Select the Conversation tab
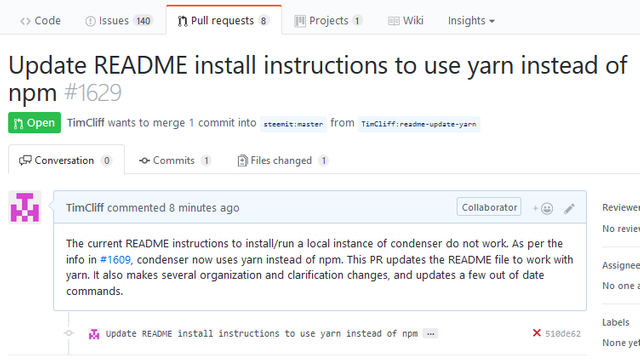This screenshot has height=360, width=640. tap(66, 160)
